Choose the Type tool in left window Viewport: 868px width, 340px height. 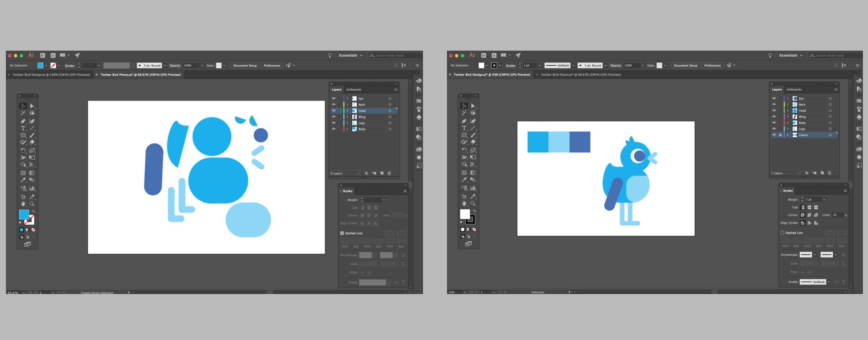click(x=23, y=128)
